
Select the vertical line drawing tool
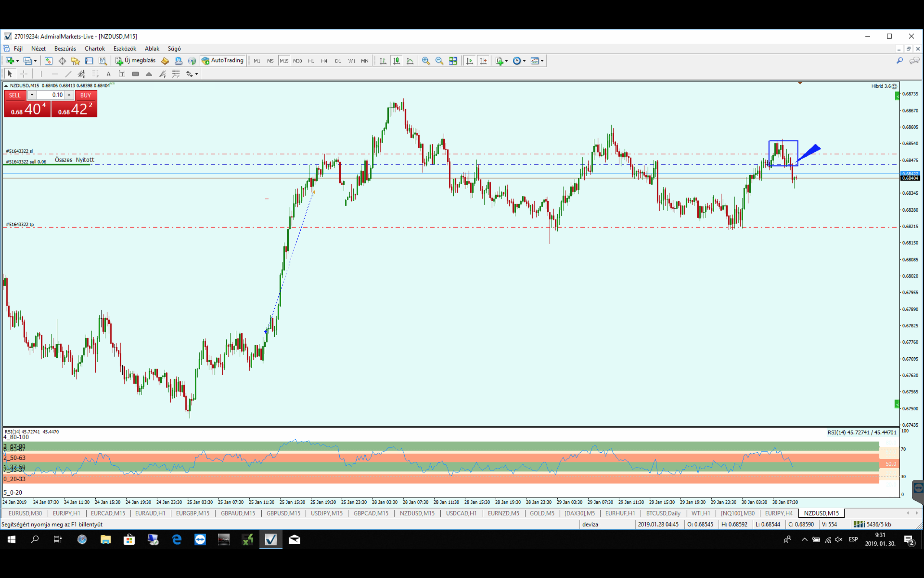click(x=41, y=74)
